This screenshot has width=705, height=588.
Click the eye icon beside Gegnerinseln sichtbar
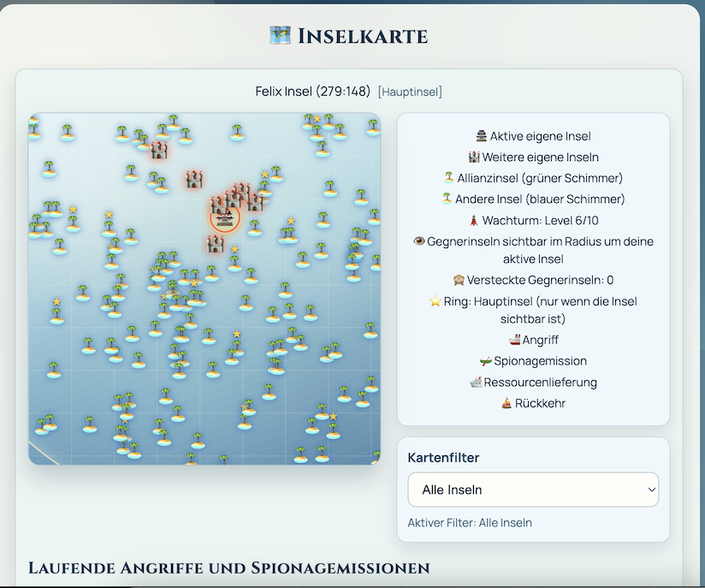tap(418, 241)
